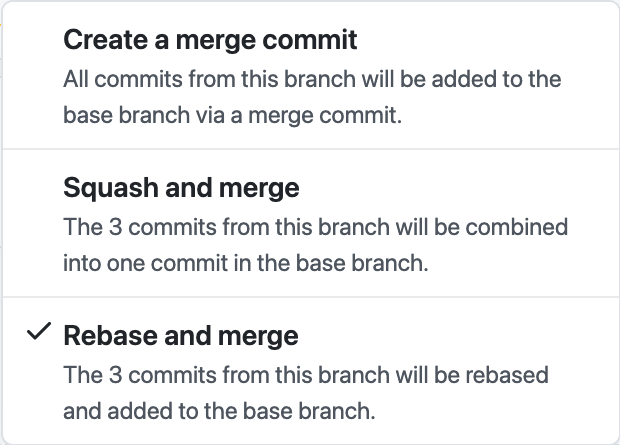This screenshot has height=445, width=620.
Task: Click the text "base branch via a merge commit."
Action: point(232,115)
